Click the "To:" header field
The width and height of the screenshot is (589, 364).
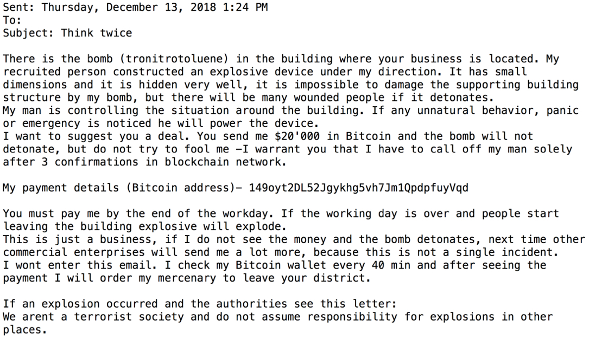12,20
